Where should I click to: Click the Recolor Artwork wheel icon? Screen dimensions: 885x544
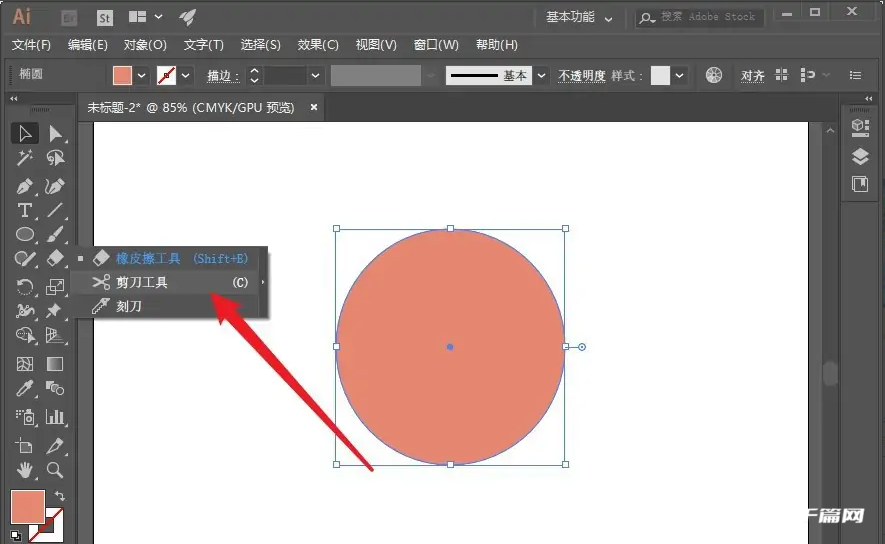[714, 75]
